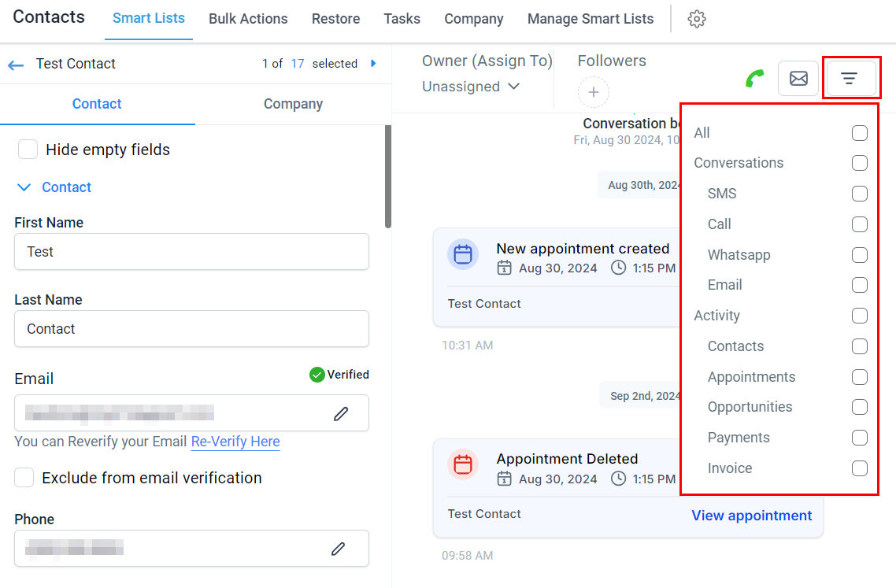
Task: Switch to the Company tab
Action: 293,104
